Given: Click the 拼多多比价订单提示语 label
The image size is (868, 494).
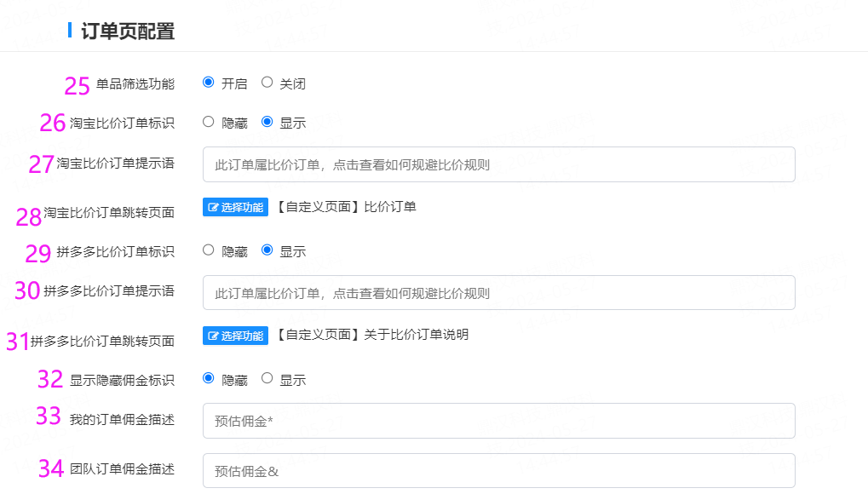Looking at the screenshot, I should [x=109, y=291].
